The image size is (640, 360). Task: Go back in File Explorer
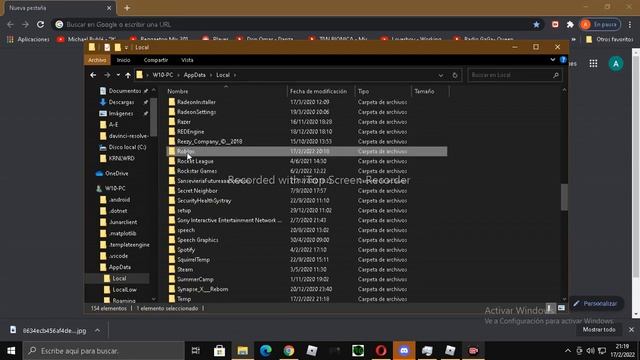pyautogui.click(x=93, y=75)
